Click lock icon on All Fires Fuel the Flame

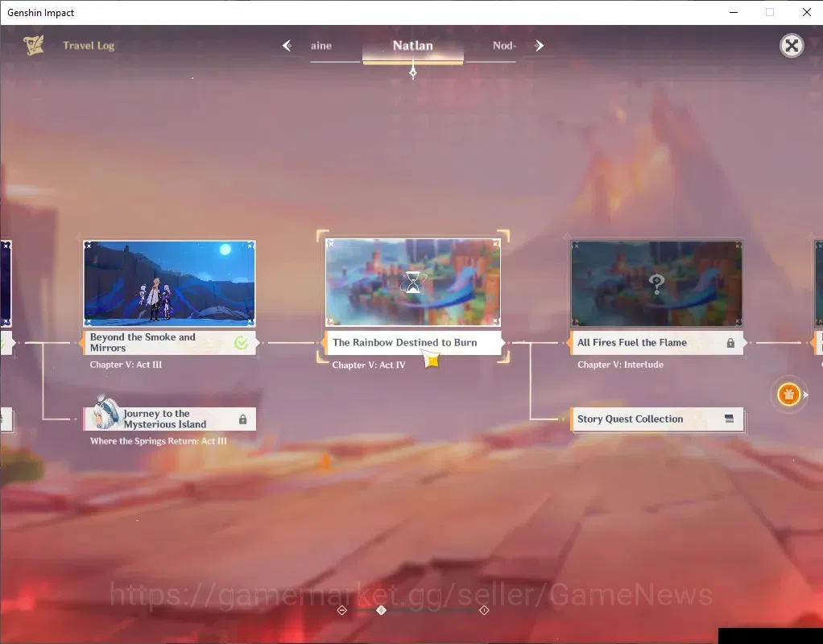(x=730, y=343)
